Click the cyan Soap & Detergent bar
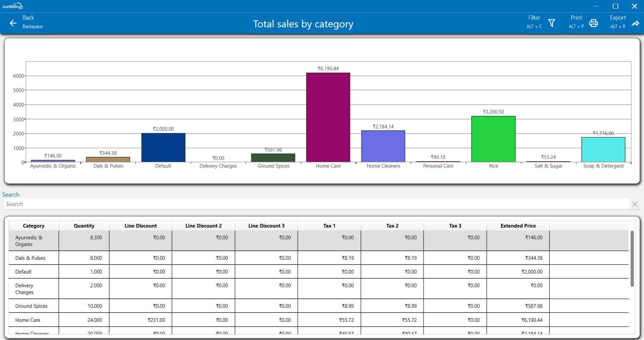The width and height of the screenshot is (644, 340). pos(603,150)
